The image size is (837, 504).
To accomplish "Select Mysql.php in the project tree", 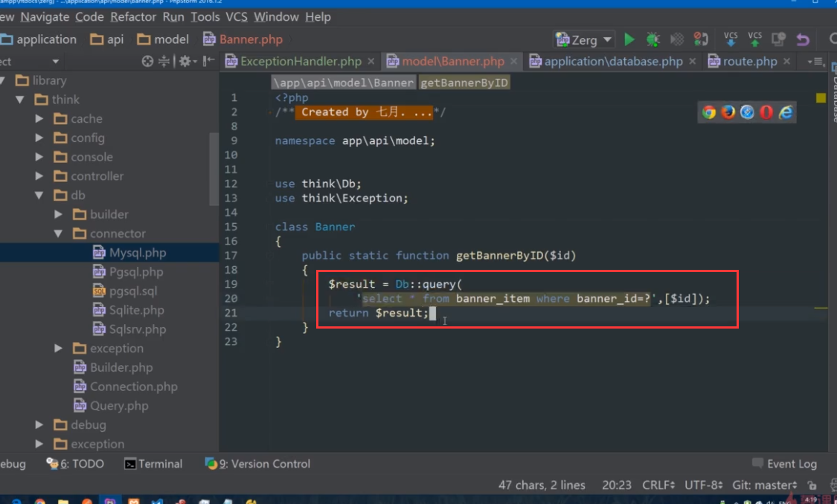I will 137,253.
